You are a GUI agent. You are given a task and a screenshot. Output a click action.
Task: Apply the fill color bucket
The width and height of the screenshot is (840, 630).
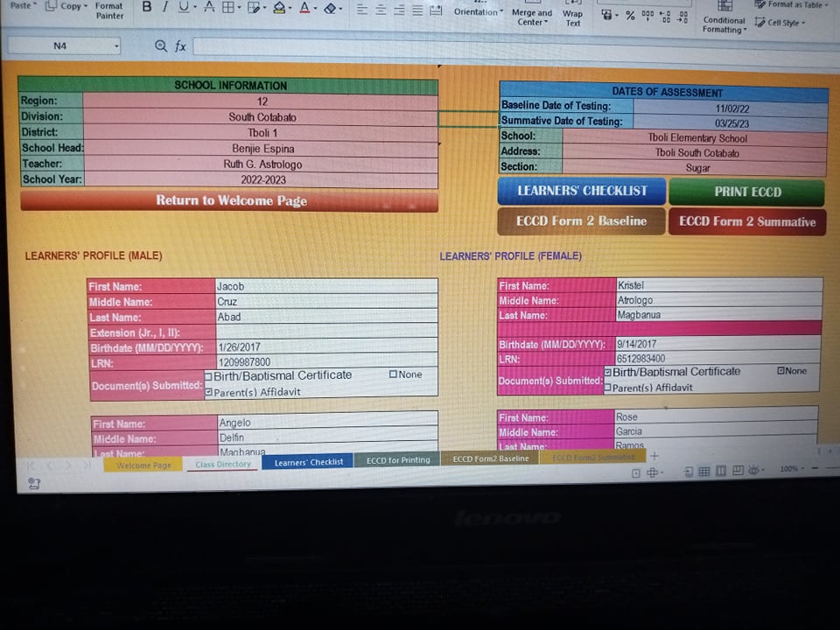[x=278, y=8]
